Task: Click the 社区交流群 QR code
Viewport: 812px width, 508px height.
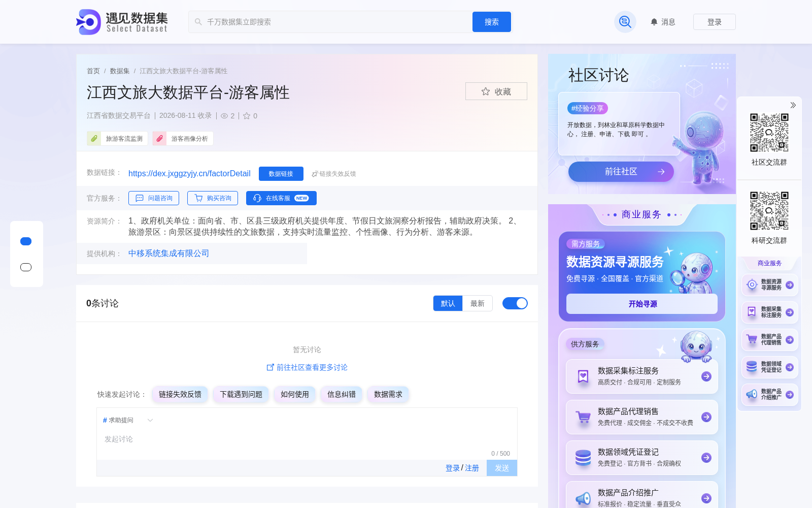Action: point(769,133)
